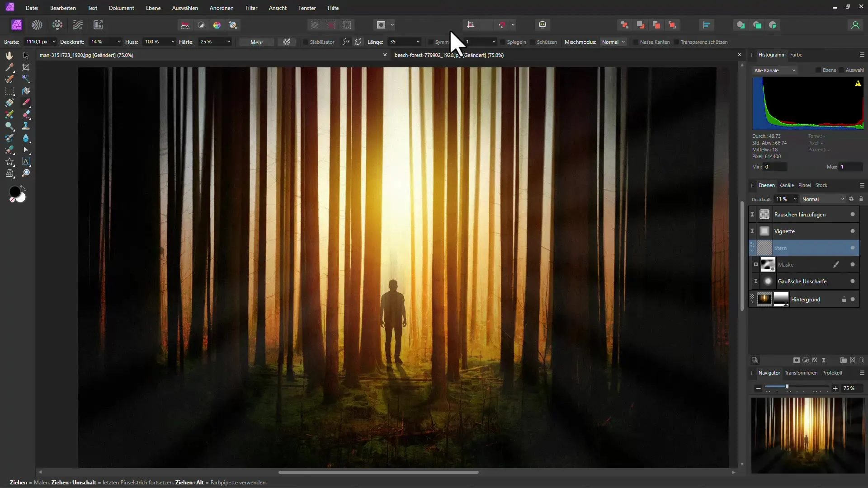Viewport: 868px width, 488px height.
Task: Select the Mesh Warp tool
Action: pyautogui.click(x=9, y=173)
